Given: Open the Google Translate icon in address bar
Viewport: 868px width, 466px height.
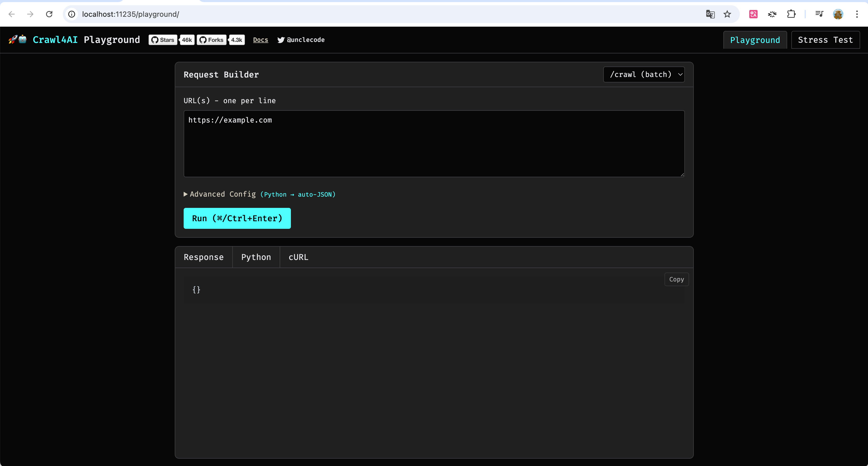Looking at the screenshot, I should click(x=710, y=14).
